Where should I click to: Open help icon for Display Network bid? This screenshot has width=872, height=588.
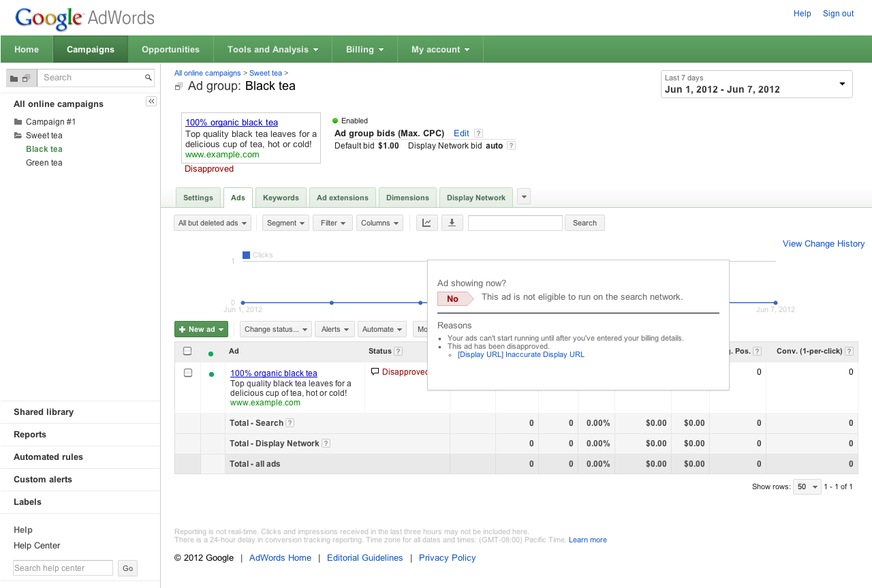click(x=511, y=146)
